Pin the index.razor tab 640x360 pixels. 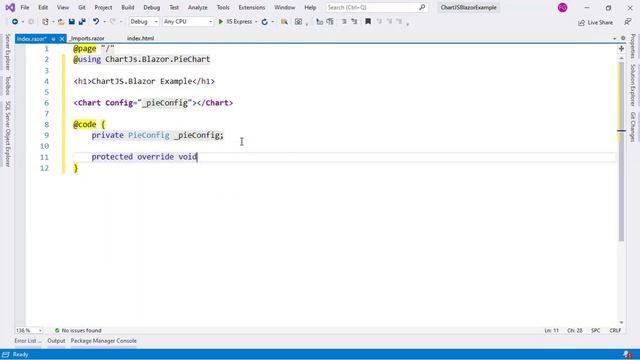point(53,39)
